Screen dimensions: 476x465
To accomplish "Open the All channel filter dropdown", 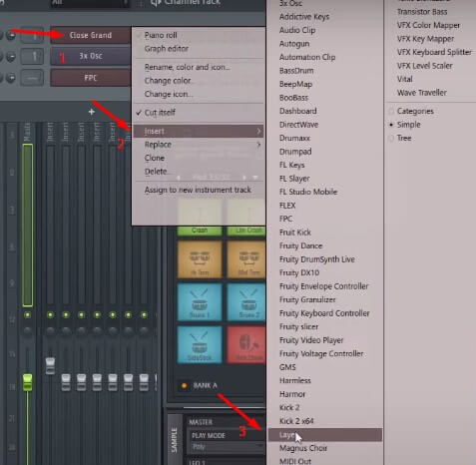I will (x=89, y=3).
